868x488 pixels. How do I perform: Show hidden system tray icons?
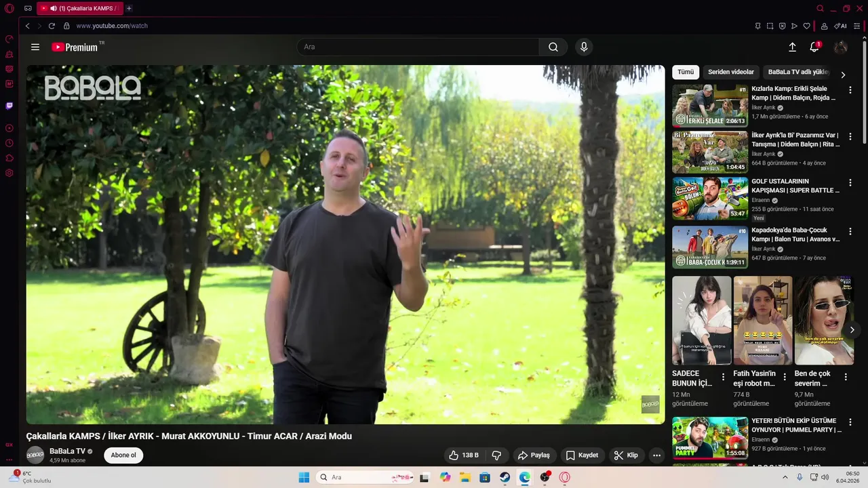click(785, 477)
